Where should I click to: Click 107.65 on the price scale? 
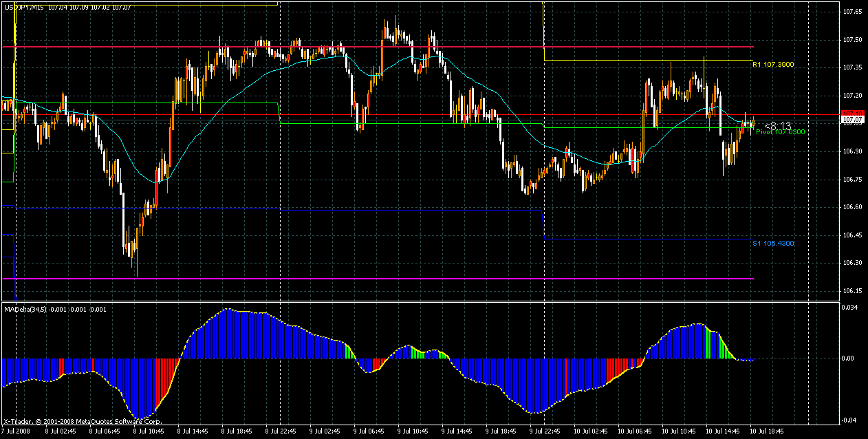click(x=853, y=12)
